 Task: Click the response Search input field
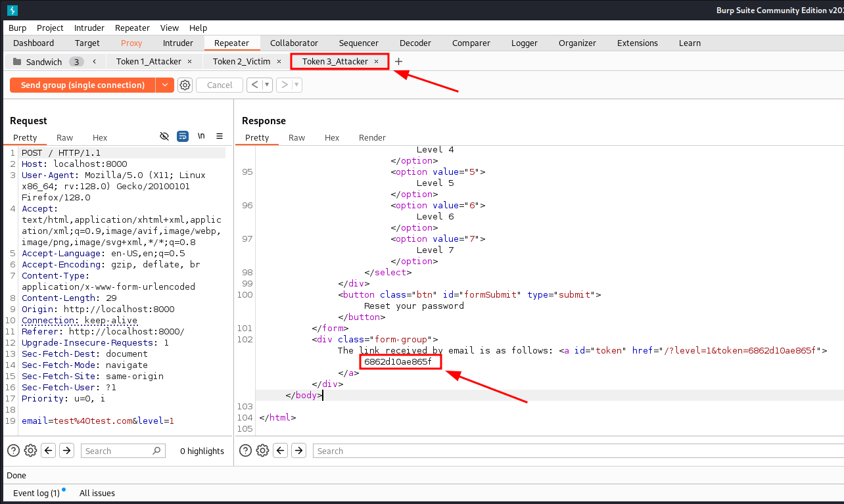pyautogui.click(x=578, y=451)
